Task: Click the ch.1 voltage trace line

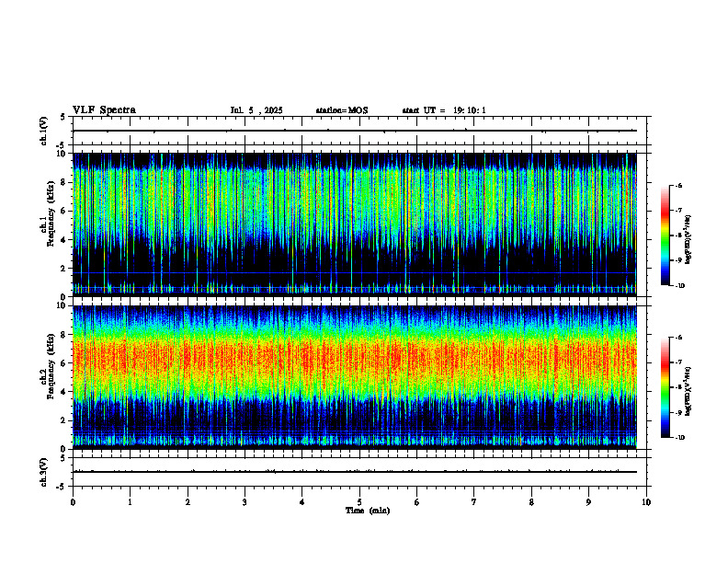Action: [x=355, y=131]
